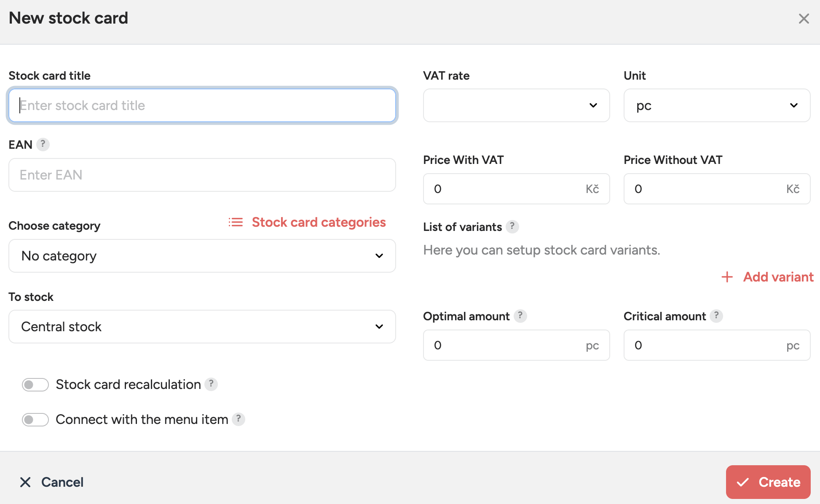Click Add variant

[768, 277]
